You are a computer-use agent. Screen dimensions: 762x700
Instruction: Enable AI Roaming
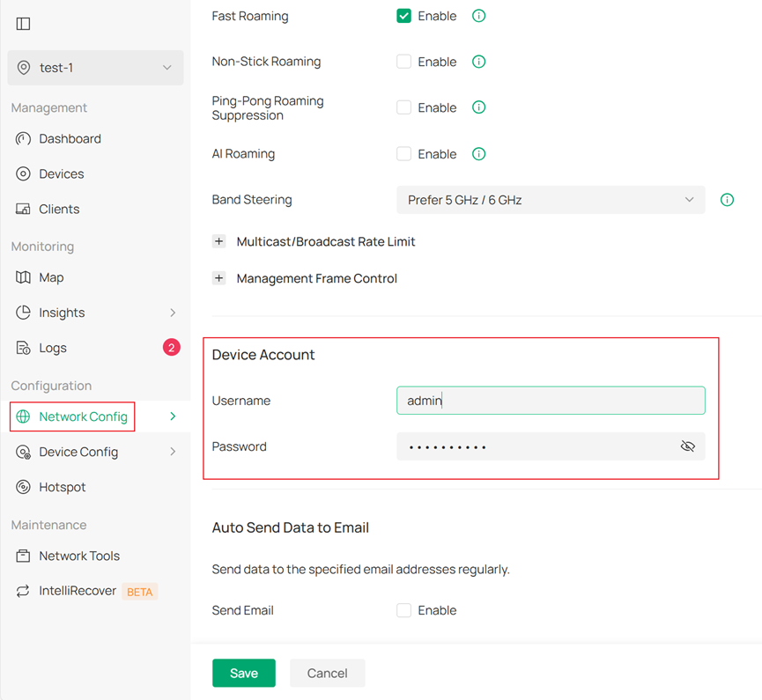tap(403, 153)
